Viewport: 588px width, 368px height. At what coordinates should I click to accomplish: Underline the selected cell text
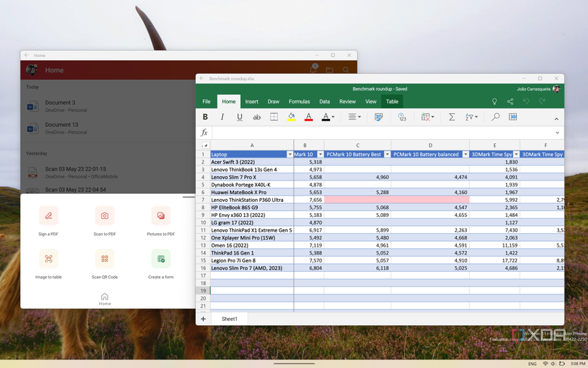pyautogui.click(x=239, y=117)
